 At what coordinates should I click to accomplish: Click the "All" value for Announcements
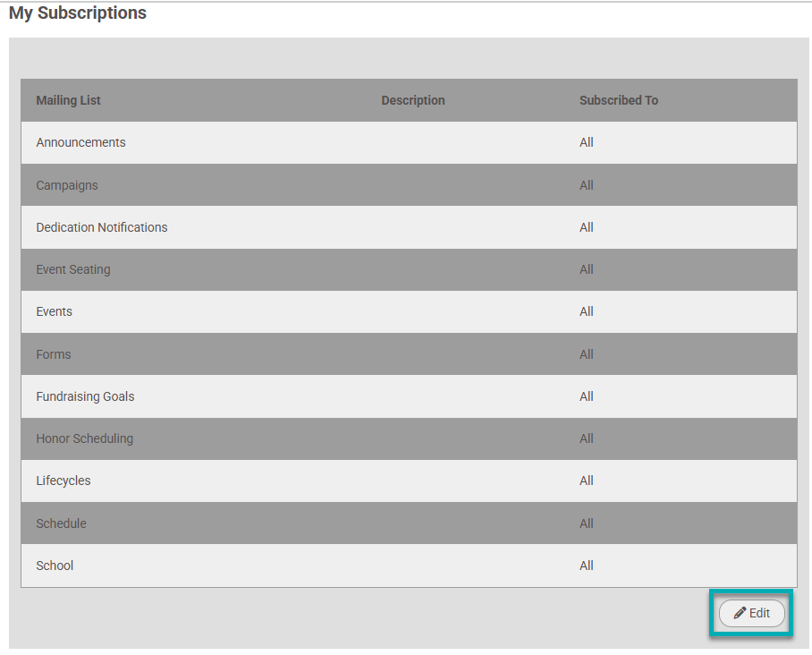[587, 142]
